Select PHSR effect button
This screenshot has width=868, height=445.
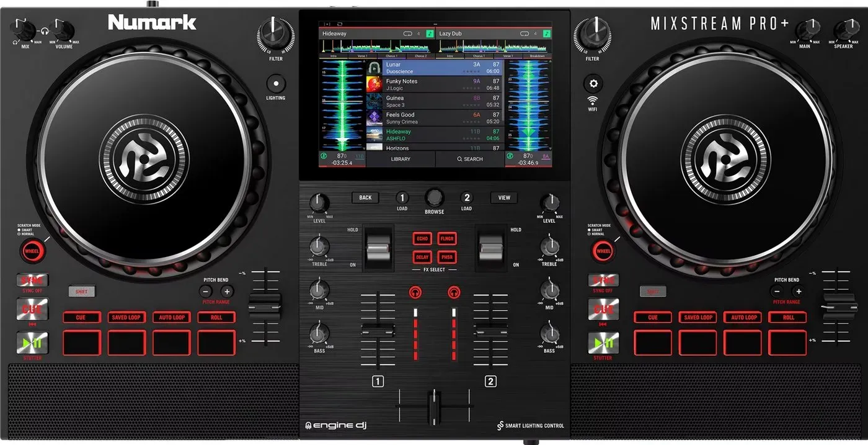click(446, 257)
